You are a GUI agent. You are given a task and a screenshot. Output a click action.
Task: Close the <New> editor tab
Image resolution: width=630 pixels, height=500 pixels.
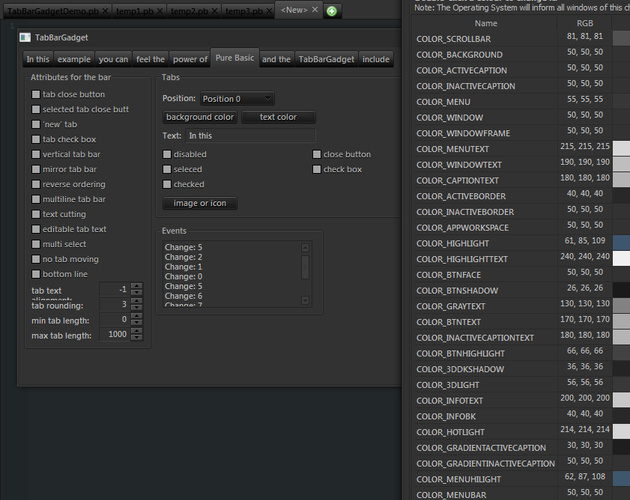click(315, 10)
